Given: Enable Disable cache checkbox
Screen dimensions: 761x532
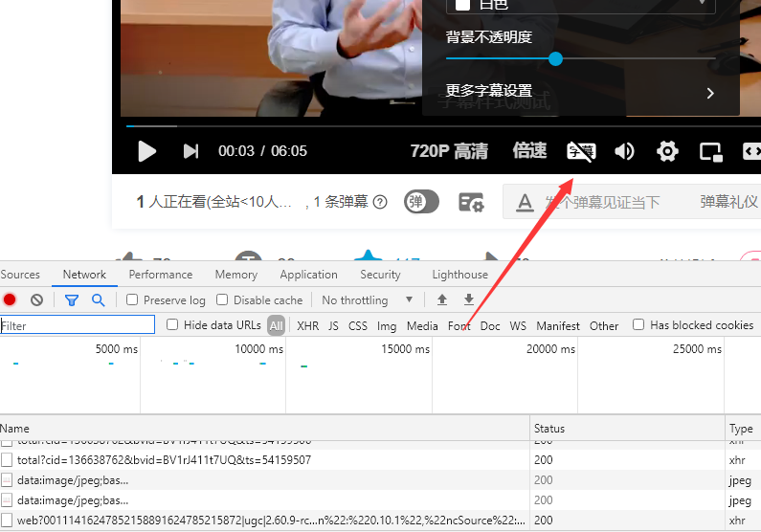Looking at the screenshot, I should tap(222, 299).
